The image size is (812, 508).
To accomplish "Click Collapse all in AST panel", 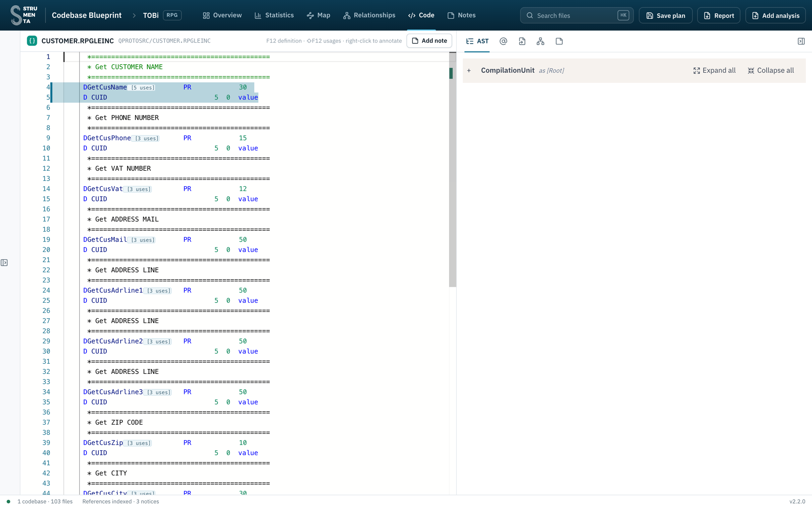I will click(x=771, y=70).
